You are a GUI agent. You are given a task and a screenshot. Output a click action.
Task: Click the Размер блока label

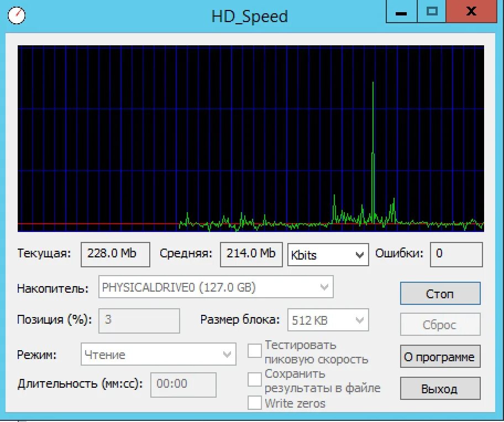click(x=240, y=320)
